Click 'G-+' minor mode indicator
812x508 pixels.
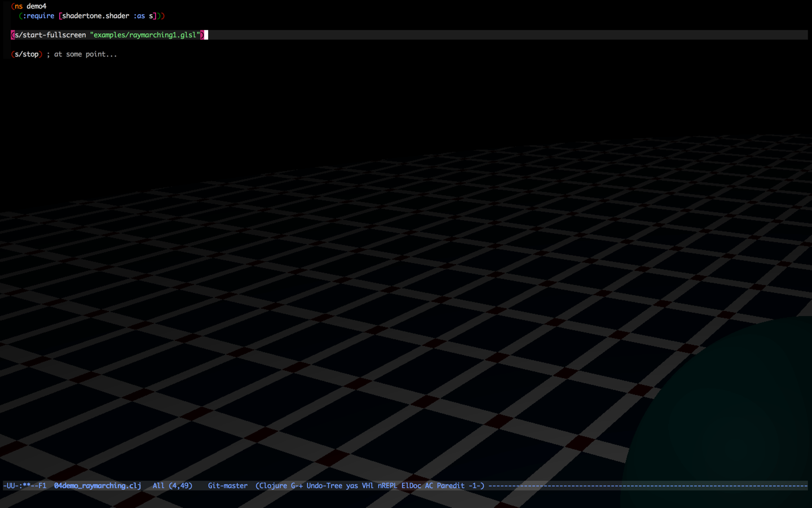point(297,485)
